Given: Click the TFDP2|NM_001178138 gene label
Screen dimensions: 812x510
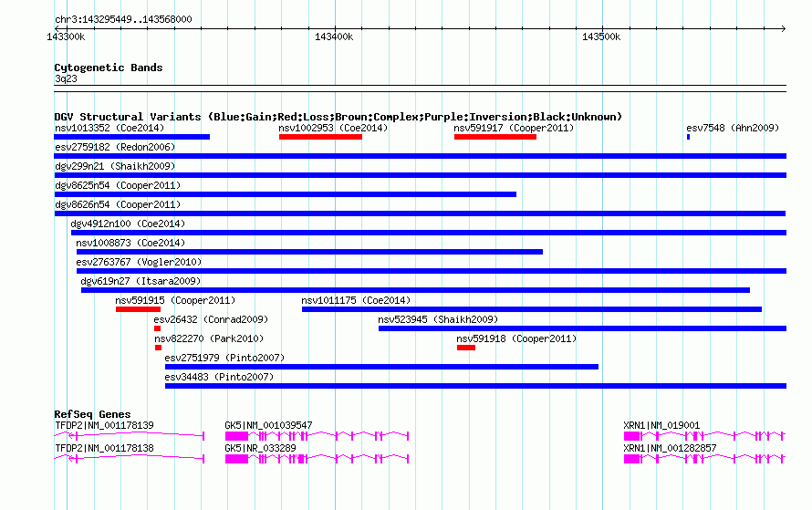Looking at the screenshot, I should point(104,448).
